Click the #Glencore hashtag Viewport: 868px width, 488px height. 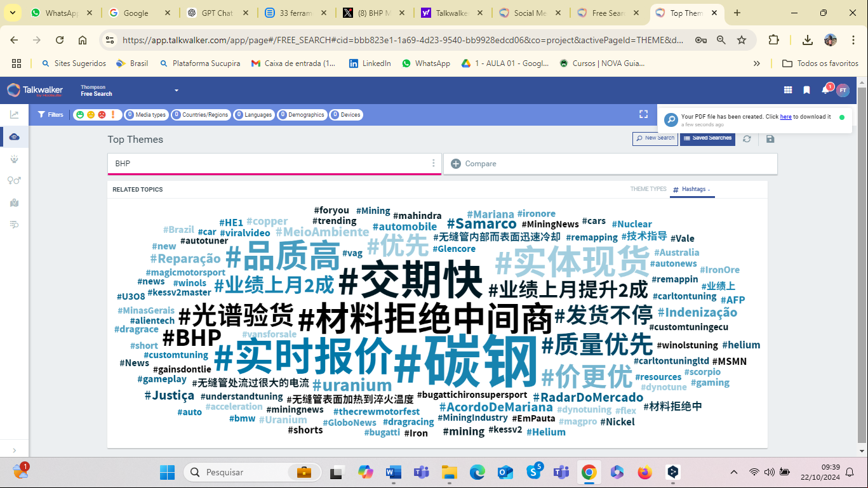[x=454, y=249]
